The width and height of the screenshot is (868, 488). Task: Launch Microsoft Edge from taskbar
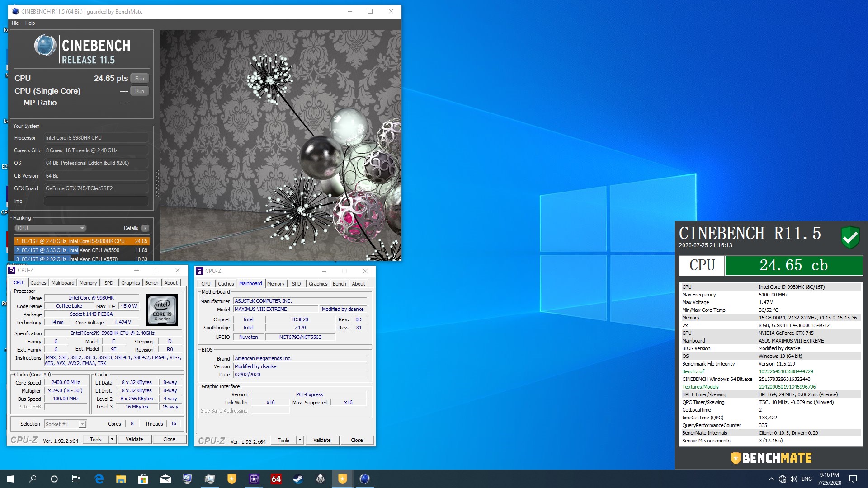click(x=99, y=479)
